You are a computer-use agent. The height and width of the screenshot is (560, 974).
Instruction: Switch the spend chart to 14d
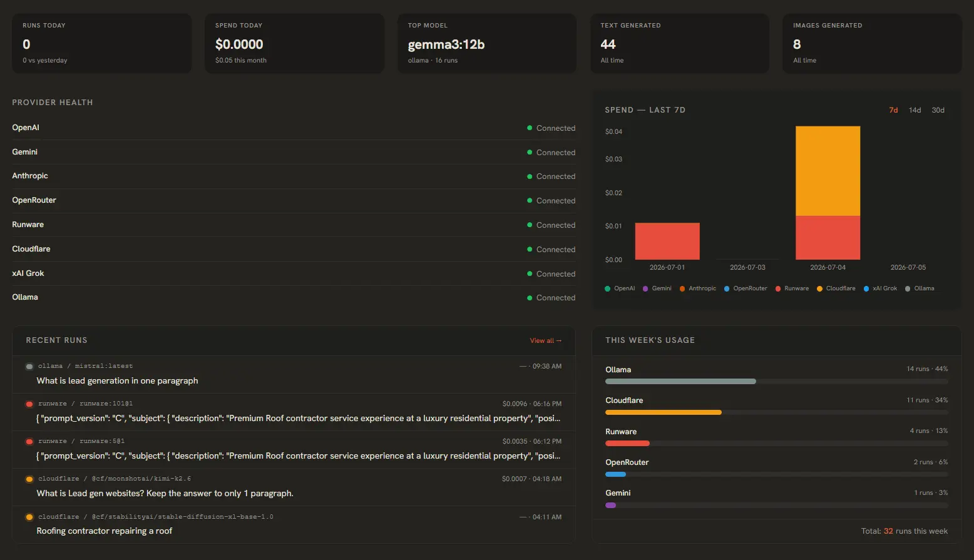coord(915,110)
